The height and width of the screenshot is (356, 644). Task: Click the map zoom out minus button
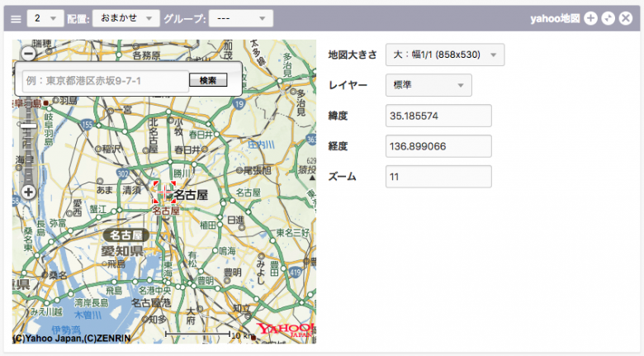tap(28, 53)
